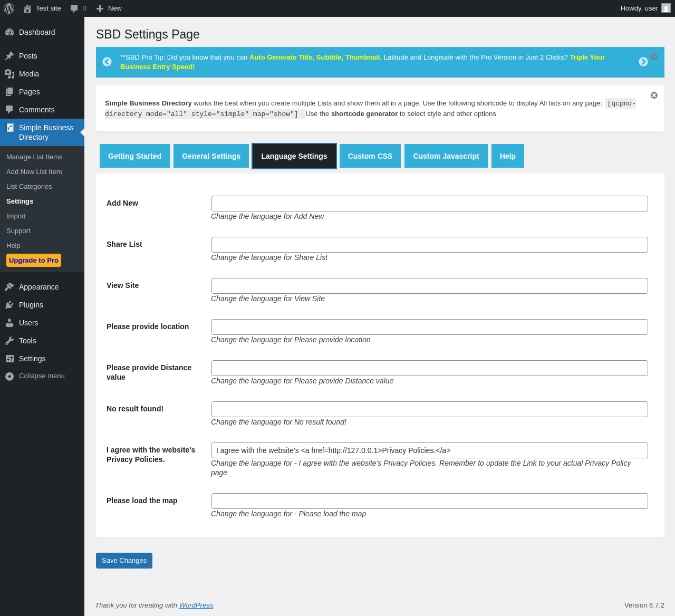Open the Import submenu item
This screenshot has height=616, width=675.
pos(16,216)
